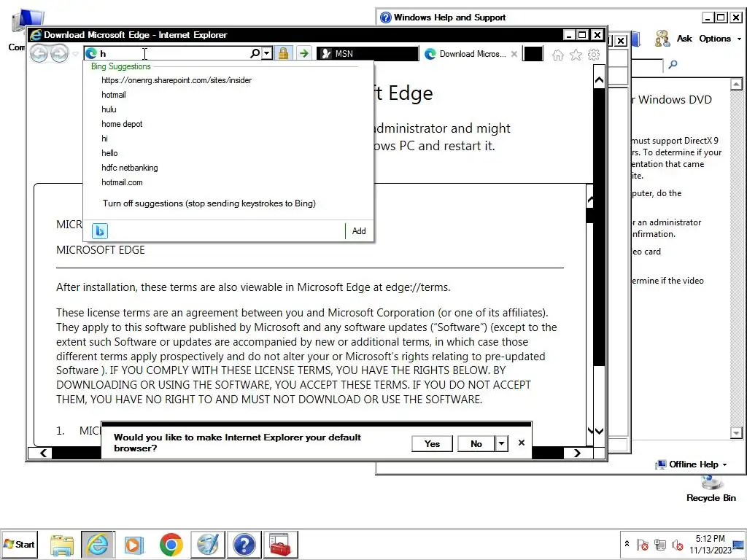Click the Action Center flag tray icon

point(642,544)
